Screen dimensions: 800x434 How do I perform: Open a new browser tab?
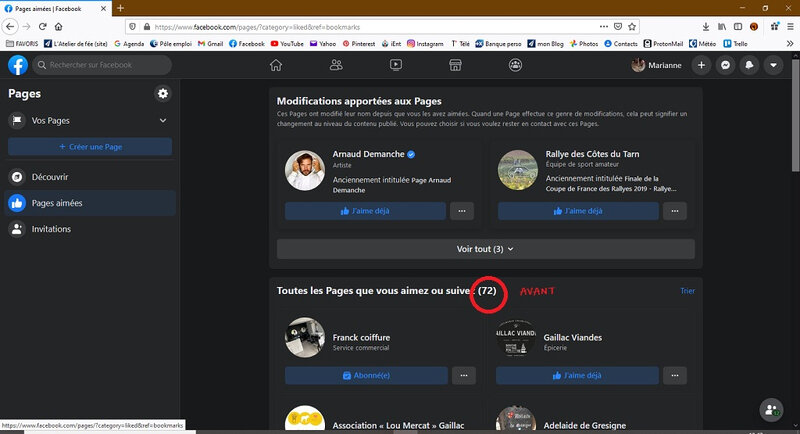[x=120, y=8]
